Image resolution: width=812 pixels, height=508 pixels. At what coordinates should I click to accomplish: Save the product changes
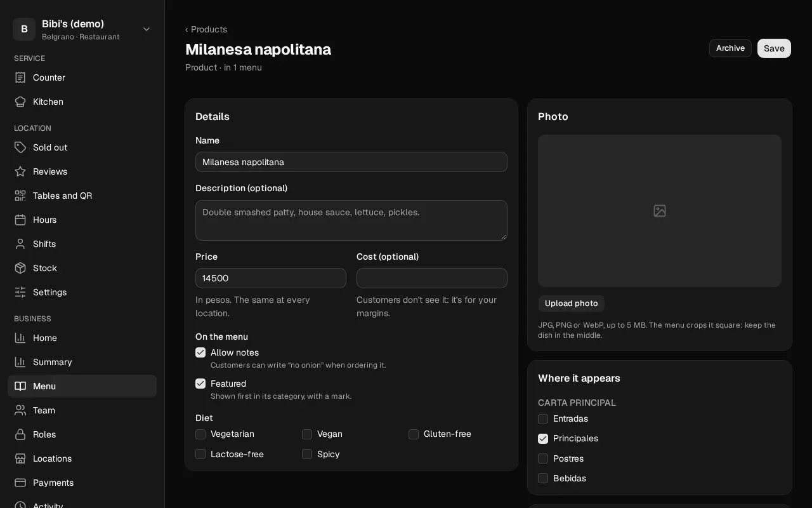(x=774, y=48)
